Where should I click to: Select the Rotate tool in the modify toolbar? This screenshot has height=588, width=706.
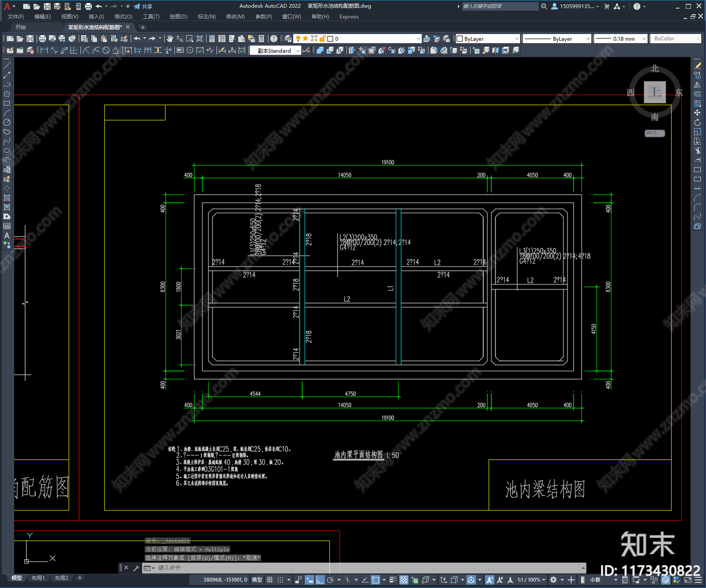[697, 122]
